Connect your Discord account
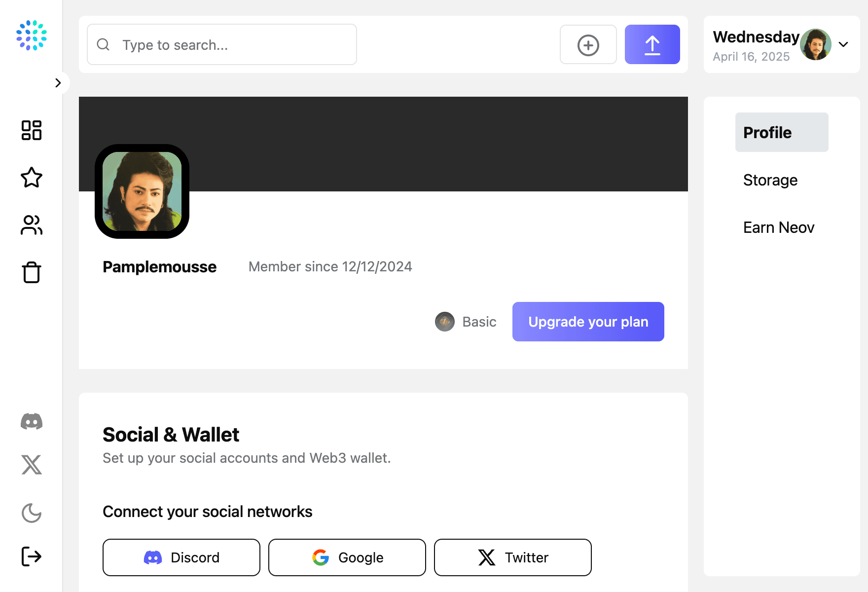This screenshot has height=592, width=868. (x=181, y=557)
